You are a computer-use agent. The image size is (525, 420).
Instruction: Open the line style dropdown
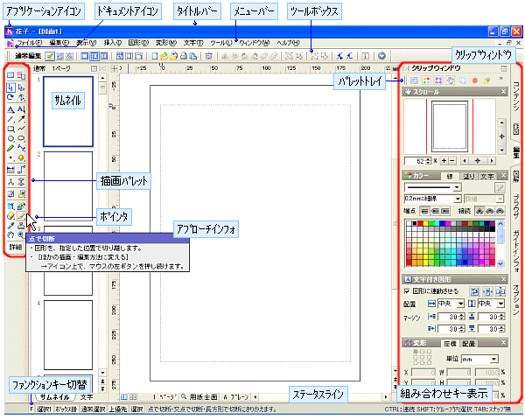tap(457, 187)
